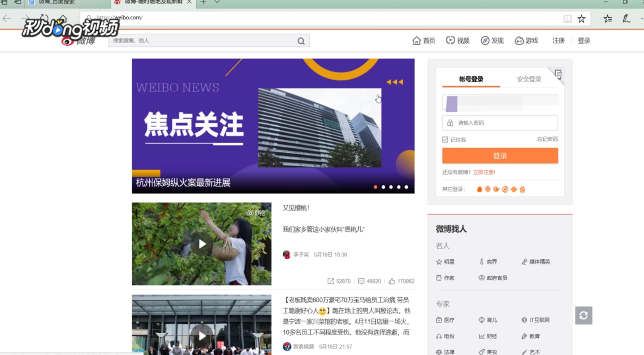Viewport: 644px width, 355px height.
Task: Close the active Weibo browser tab
Action: [189, 2]
